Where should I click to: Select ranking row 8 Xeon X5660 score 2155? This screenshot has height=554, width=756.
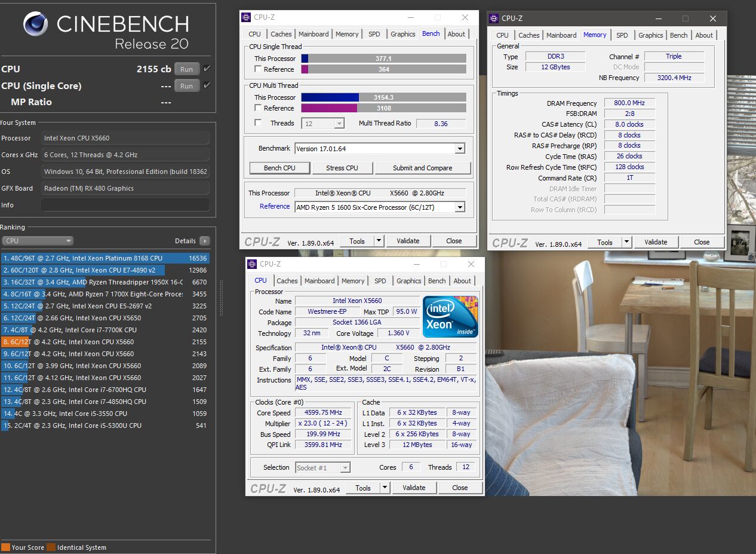pyautogui.click(x=105, y=342)
